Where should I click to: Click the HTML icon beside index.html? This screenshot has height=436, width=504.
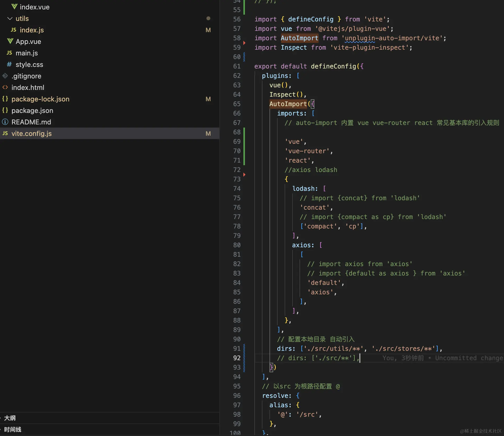[x=5, y=87]
